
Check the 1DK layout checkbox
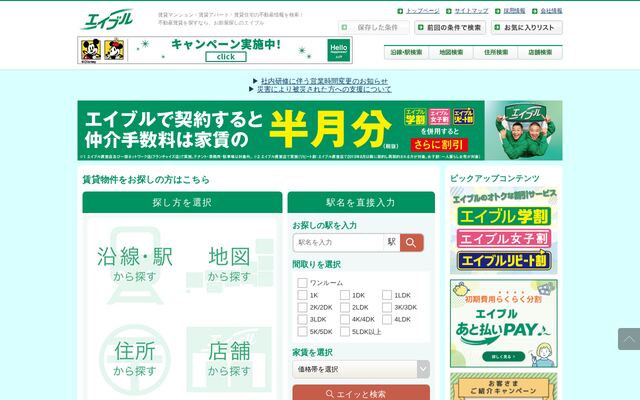(x=345, y=295)
